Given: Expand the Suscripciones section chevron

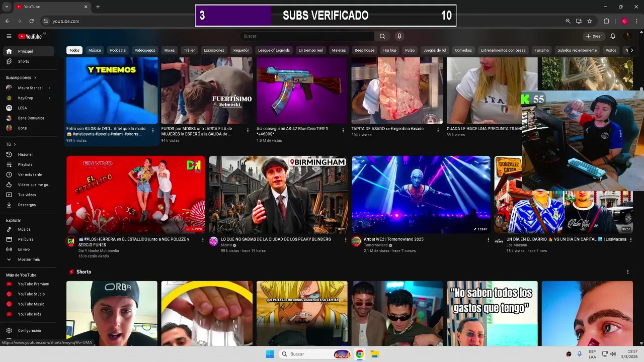Looking at the screenshot, I should pyautogui.click(x=35, y=78).
